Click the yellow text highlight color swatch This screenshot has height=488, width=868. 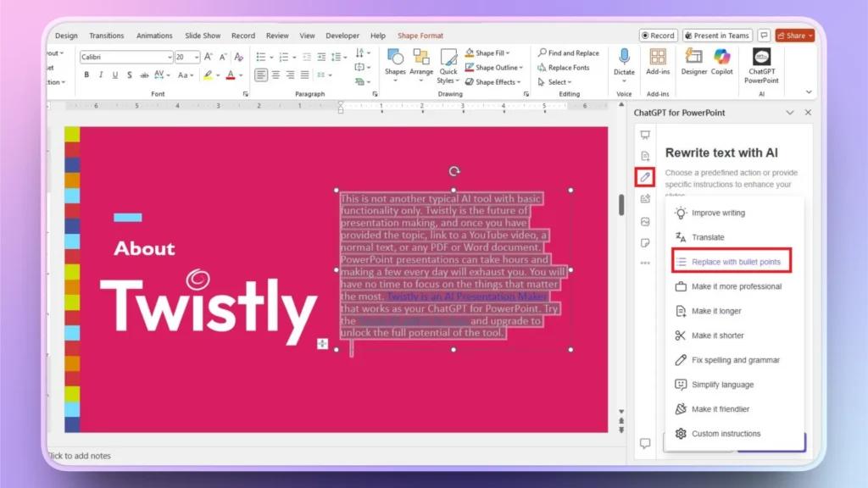[209, 75]
